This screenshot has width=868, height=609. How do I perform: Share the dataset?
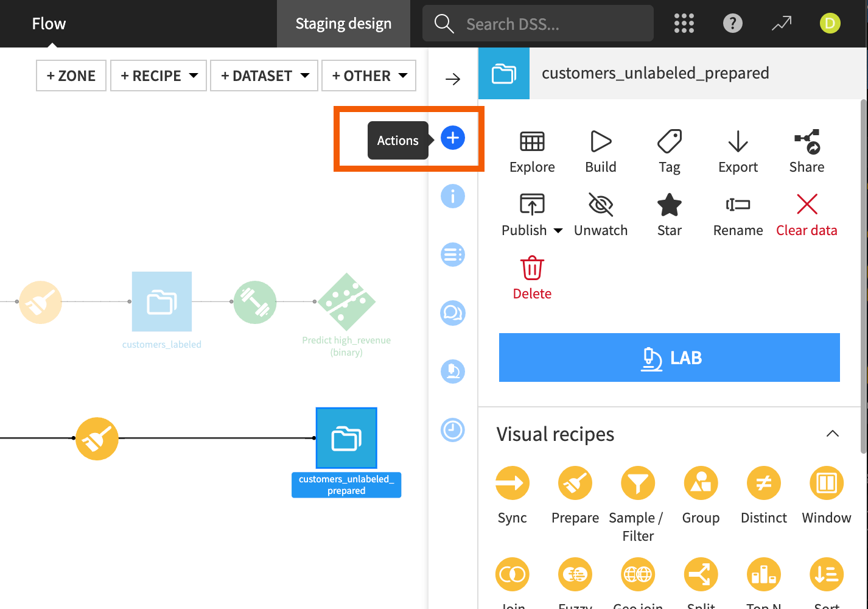807,152
